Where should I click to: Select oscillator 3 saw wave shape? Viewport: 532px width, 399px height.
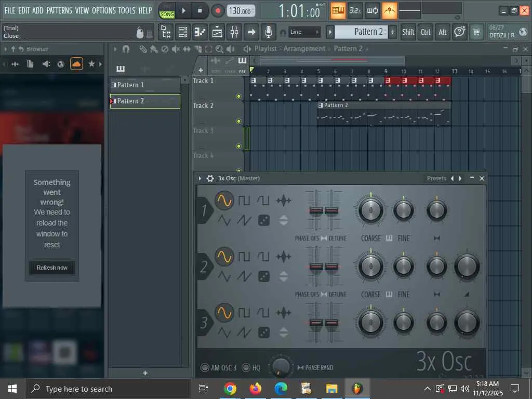click(x=244, y=332)
